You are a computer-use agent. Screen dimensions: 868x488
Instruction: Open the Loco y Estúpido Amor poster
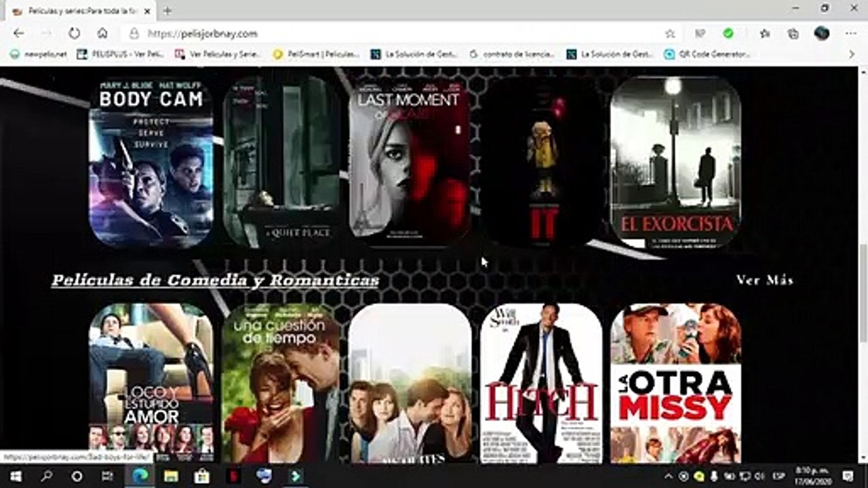tap(151, 383)
